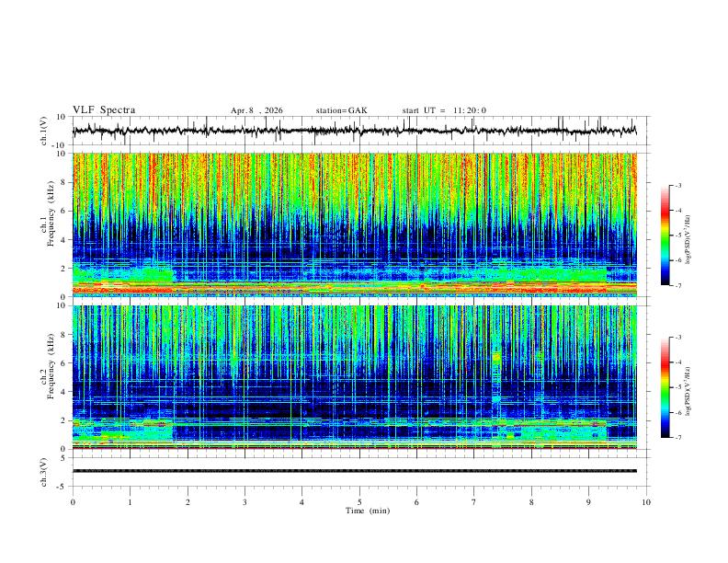Click the "4" kHz tick on the ch.1 frequency axis
The width and height of the screenshot is (728, 563).
tap(64, 240)
